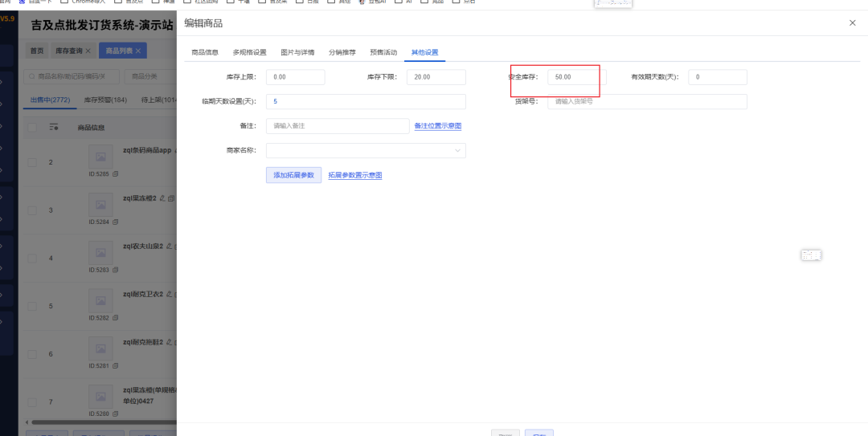Click the 库存上限 input field
The height and width of the screenshot is (436, 868).
(296, 77)
